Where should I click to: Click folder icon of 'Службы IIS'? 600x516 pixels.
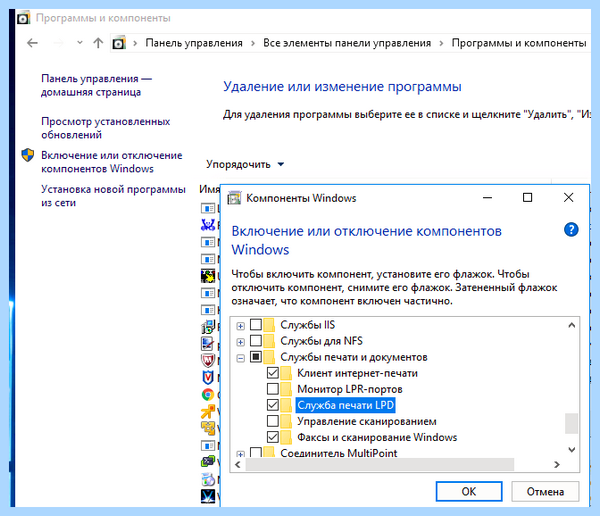(x=269, y=325)
